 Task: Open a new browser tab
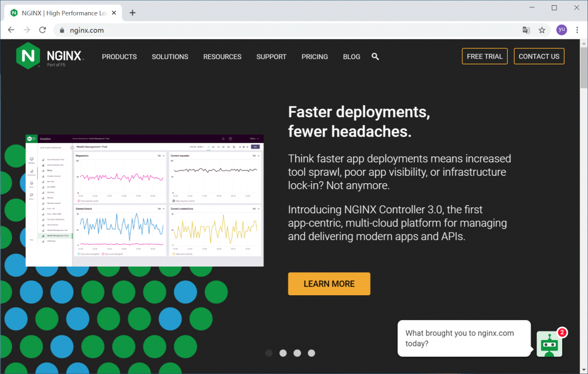pyautogui.click(x=133, y=13)
